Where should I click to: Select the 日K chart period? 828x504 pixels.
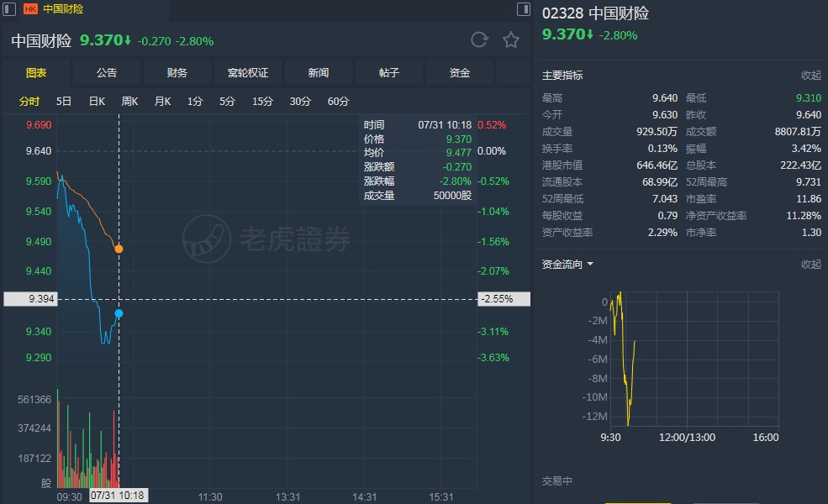[97, 102]
